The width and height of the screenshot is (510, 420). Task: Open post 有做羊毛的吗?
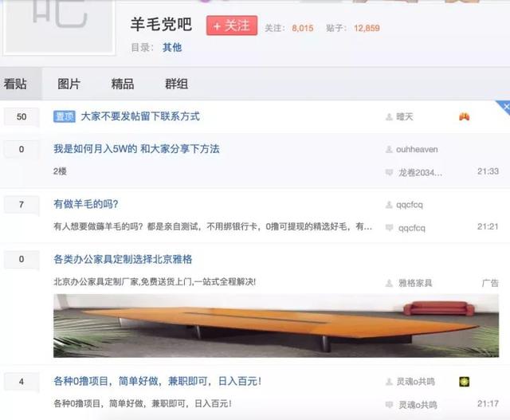coord(86,204)
